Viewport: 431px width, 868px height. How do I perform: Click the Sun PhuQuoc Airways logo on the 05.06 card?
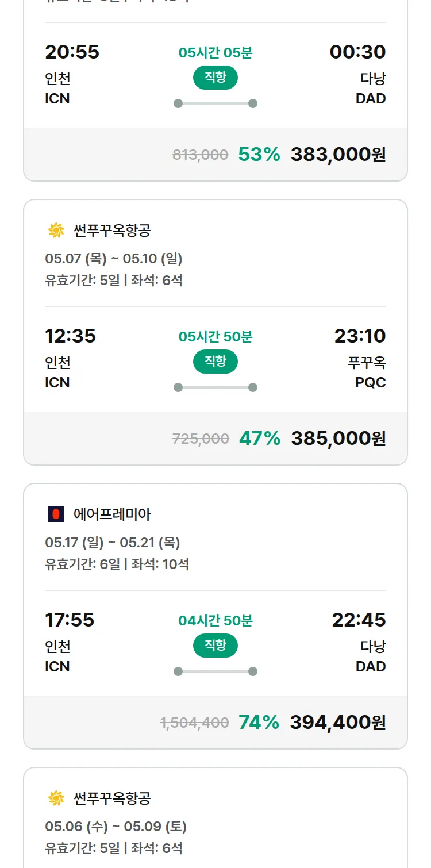coord(56,798)
